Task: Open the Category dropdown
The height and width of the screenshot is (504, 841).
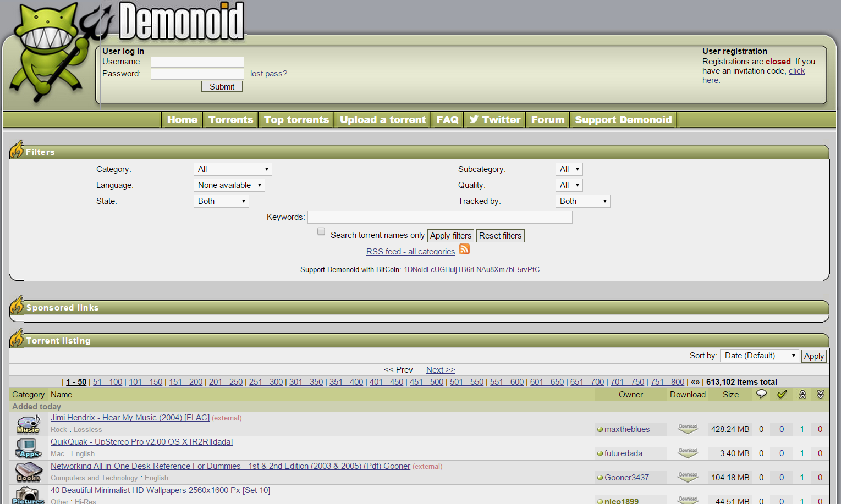Action: click(x=233, y=169)
